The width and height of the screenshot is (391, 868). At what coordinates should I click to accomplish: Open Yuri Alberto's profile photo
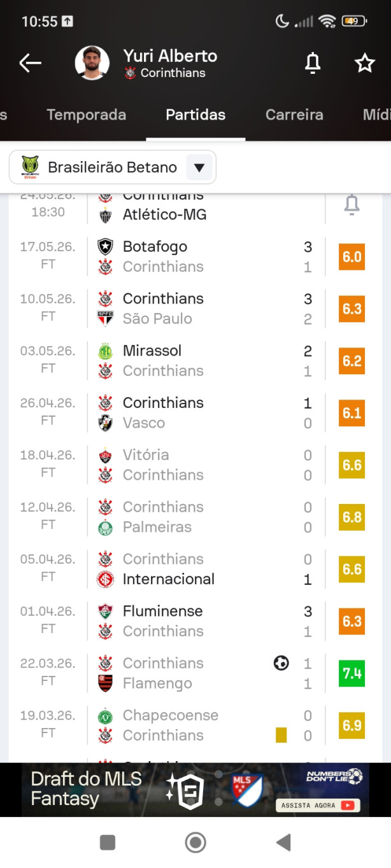pos(92,63)
